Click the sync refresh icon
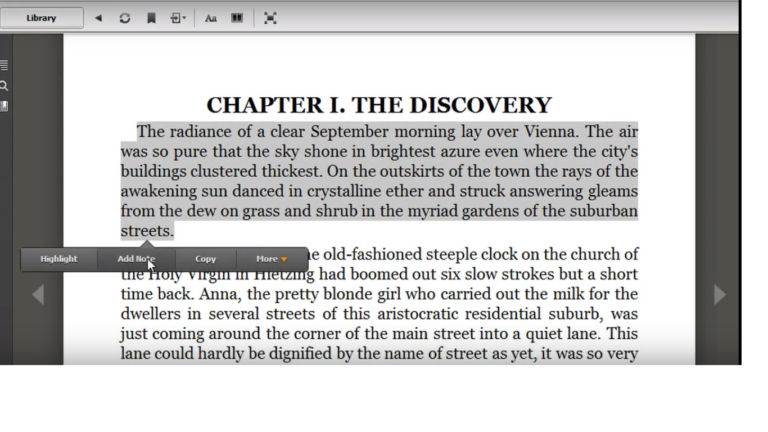 125,18
